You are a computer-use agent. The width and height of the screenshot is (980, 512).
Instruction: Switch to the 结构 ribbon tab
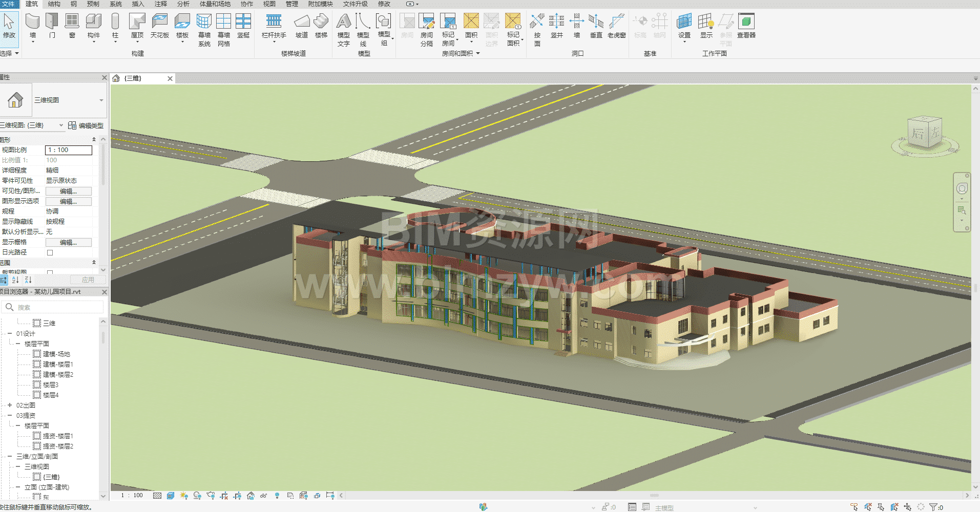(x=54, y=4)
